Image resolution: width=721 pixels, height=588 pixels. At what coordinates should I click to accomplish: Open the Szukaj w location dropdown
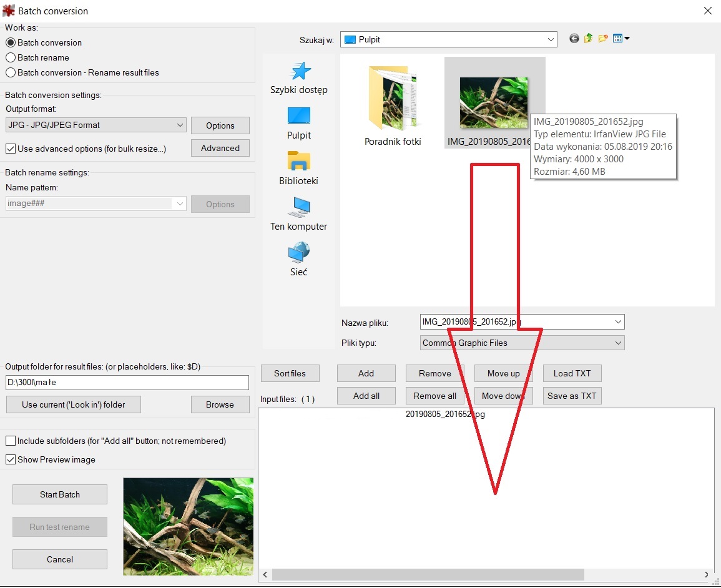pos(448,39)
